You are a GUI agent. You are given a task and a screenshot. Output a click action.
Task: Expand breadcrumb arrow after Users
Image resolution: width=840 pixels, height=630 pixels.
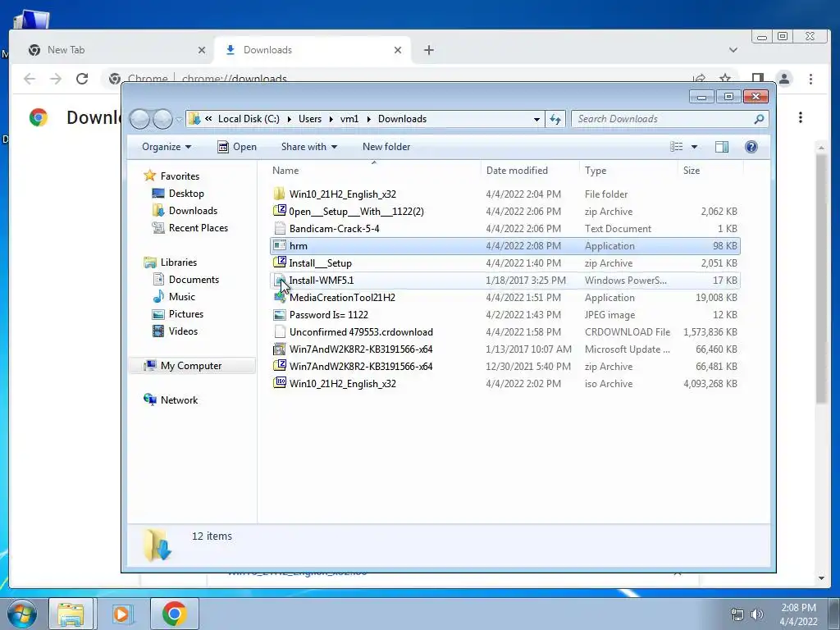tap(331, 119)
